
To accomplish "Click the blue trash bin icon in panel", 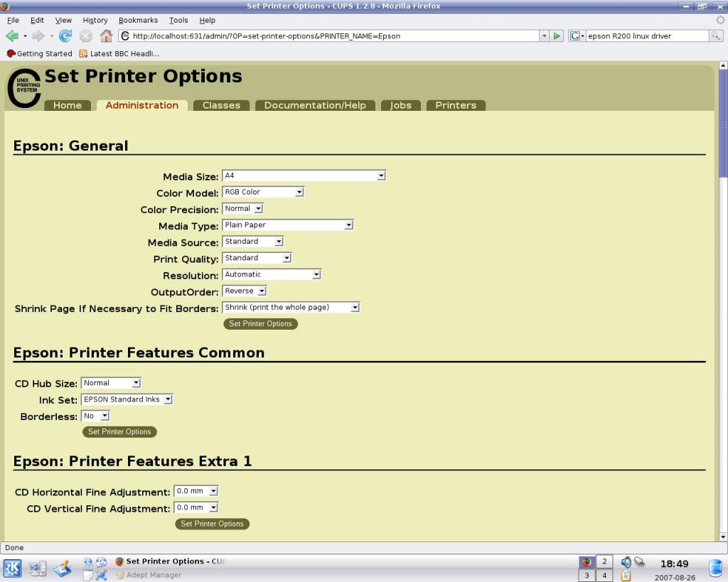I will point(715,568).
